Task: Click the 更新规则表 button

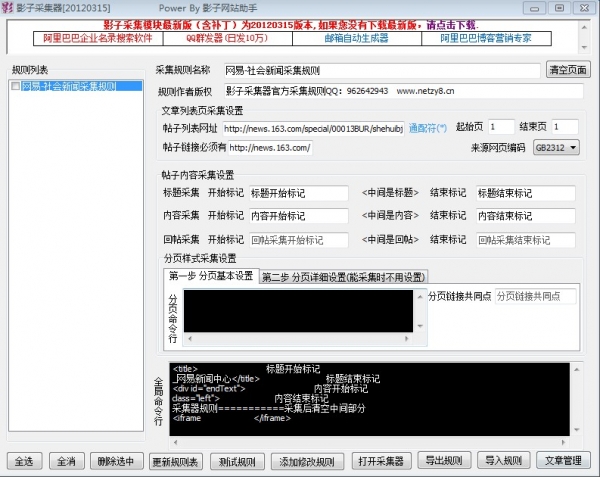Action: (175, 462)
